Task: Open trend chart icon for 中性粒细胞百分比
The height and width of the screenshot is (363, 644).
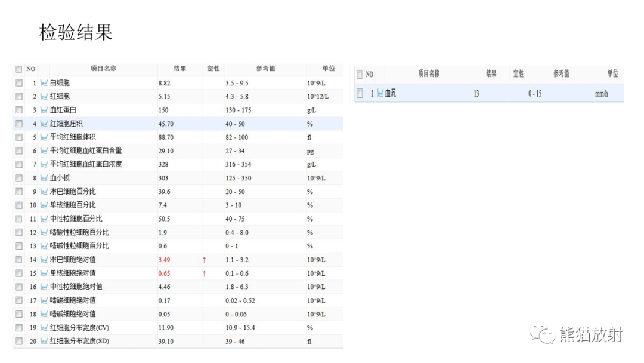Action: pyautogui.click(x=44, y=219)
